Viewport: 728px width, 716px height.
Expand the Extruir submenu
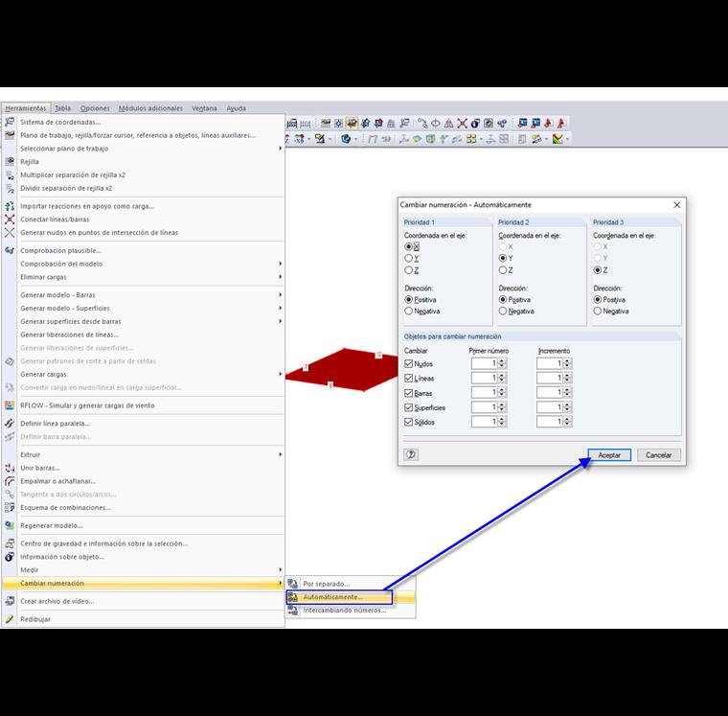[x=280, y=454]
